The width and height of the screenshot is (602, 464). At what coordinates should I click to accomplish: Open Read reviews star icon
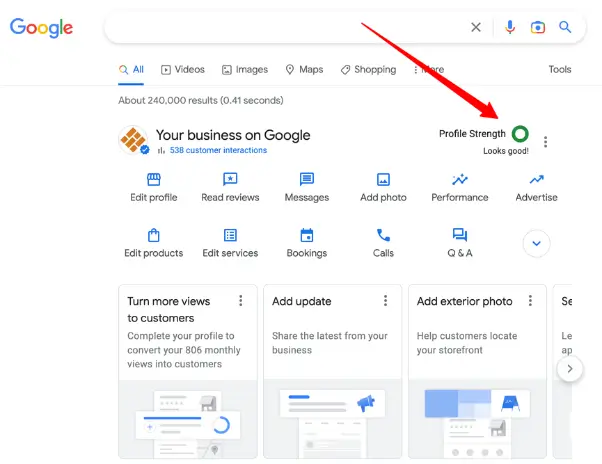[x=230, y=179]
